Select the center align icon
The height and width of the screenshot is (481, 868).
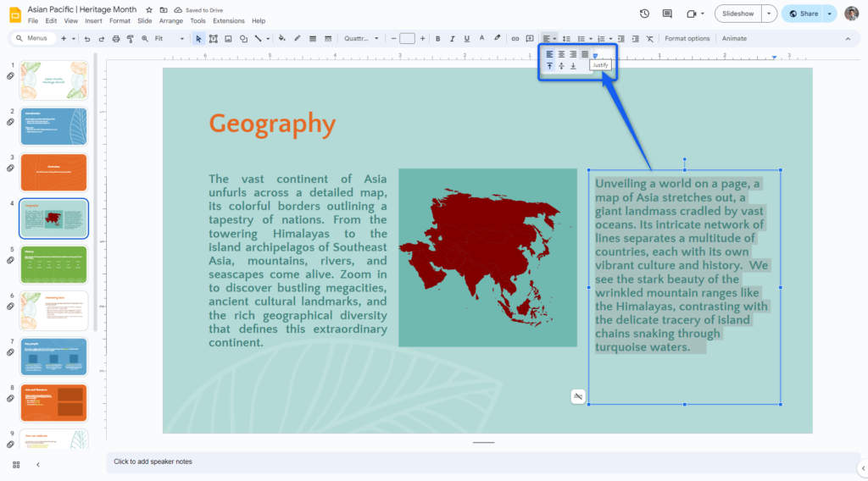(x=561, y=54)
